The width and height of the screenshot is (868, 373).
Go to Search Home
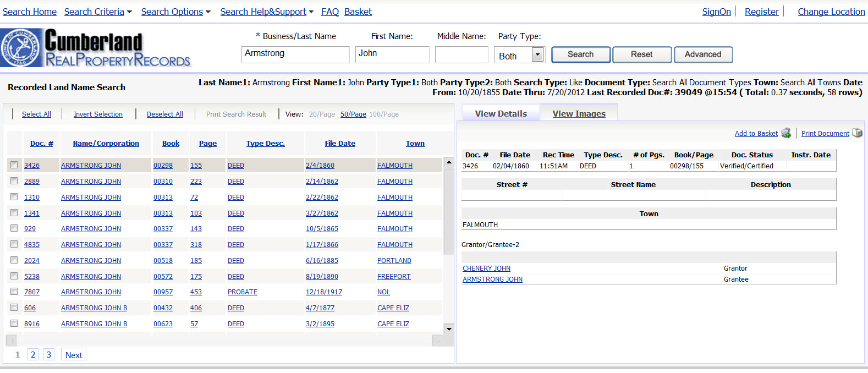[30, 12]
